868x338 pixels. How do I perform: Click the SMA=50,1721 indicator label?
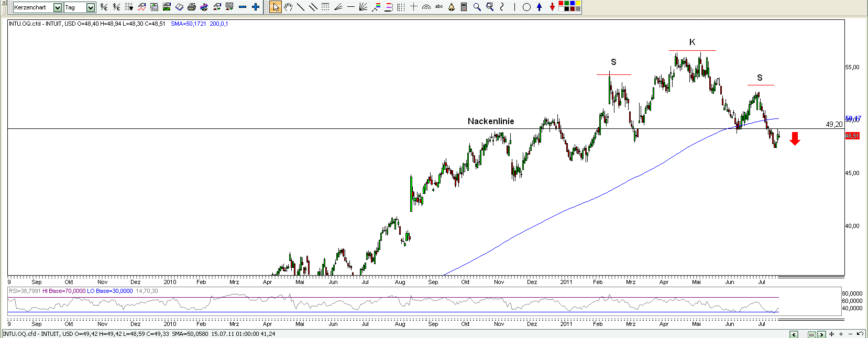(188, 24)
